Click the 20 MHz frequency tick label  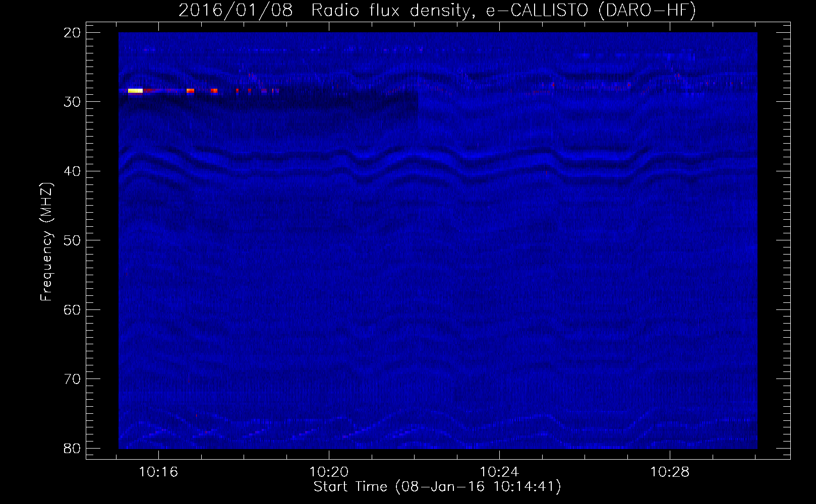click(73, 33)
